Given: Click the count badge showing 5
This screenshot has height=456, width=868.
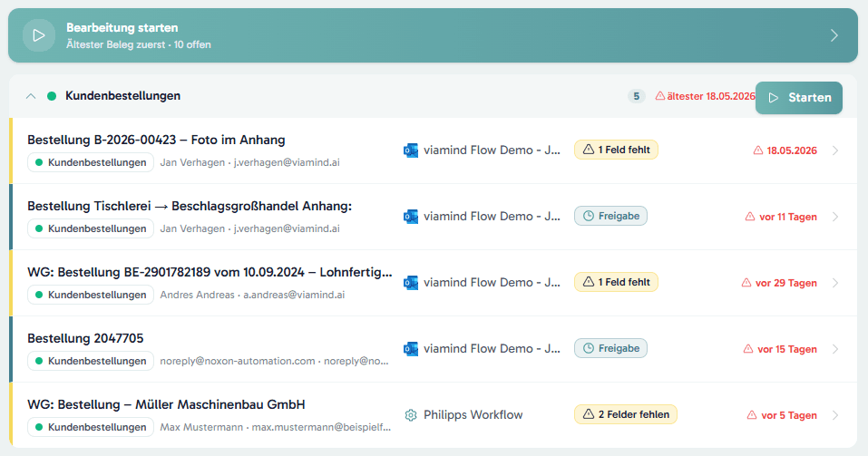Looking at the screenshot, I should pos(636,96).
